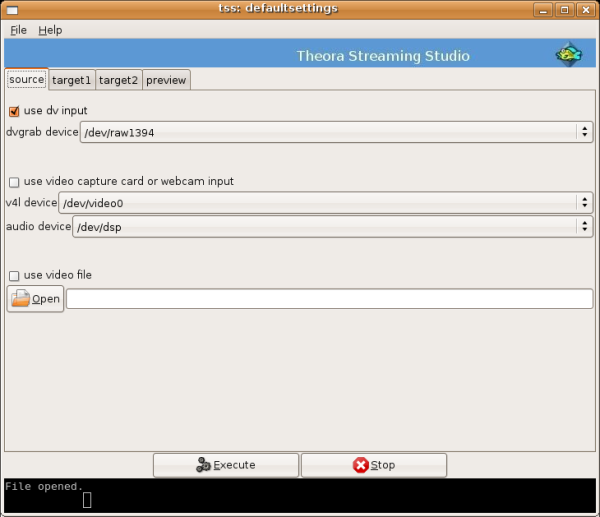
Task: Open the File menu
Action: tap(19, 30)
